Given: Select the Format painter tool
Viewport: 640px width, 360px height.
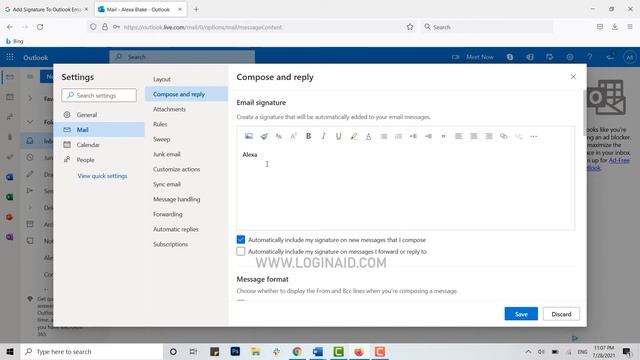Looking at the screenshot, I should click(264, 136).
